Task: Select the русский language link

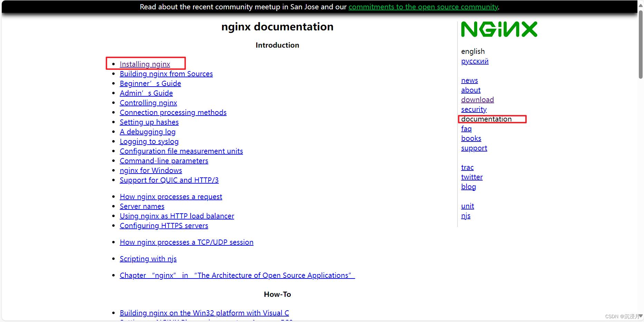Action: point(475,61)
